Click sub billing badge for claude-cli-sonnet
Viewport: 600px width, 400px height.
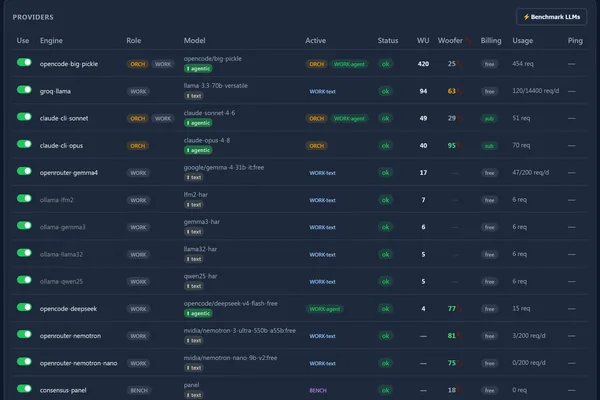pos(489,119)
